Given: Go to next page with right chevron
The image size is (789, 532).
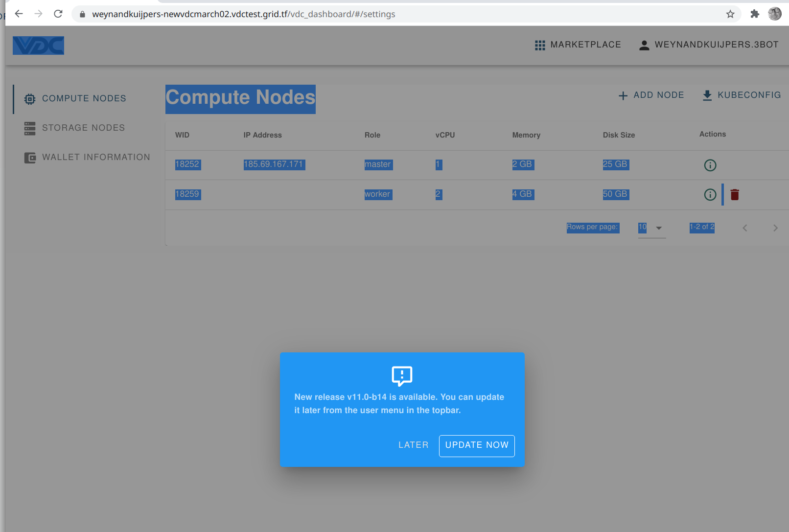Looking at the screenshot, I should (775, 228).
